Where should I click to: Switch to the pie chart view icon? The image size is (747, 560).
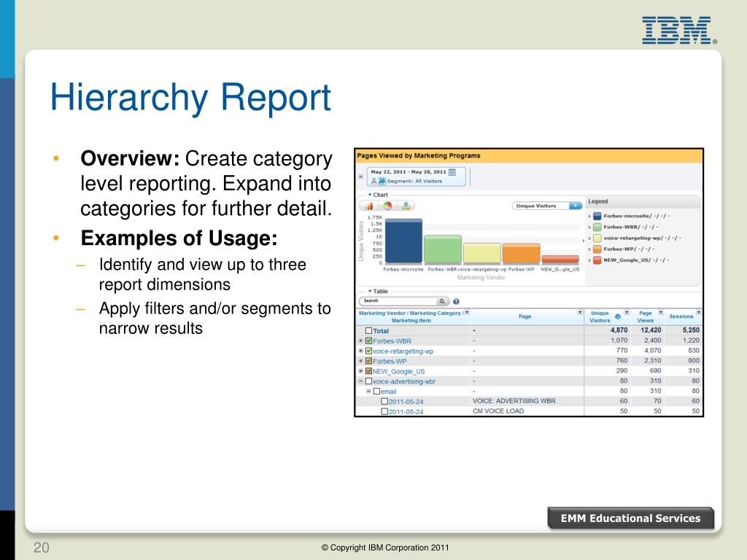tap(387, 206)
